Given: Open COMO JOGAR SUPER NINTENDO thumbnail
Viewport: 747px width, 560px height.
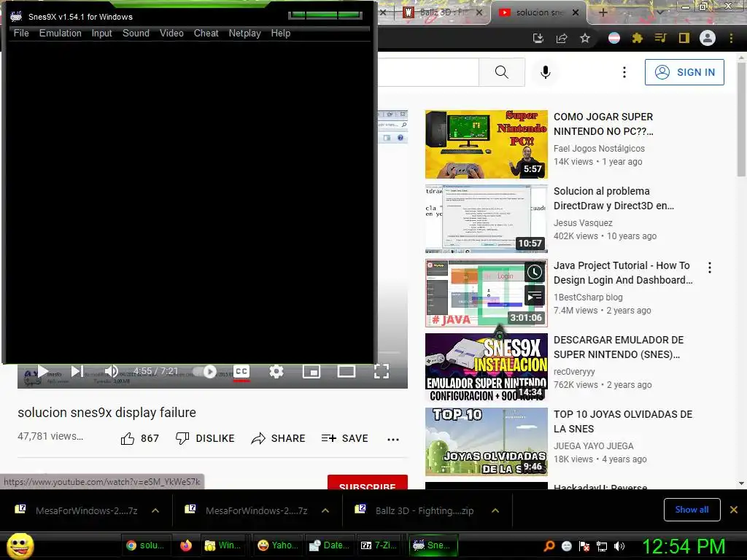Looking at the screenshot, I should (x=487, y=144).
